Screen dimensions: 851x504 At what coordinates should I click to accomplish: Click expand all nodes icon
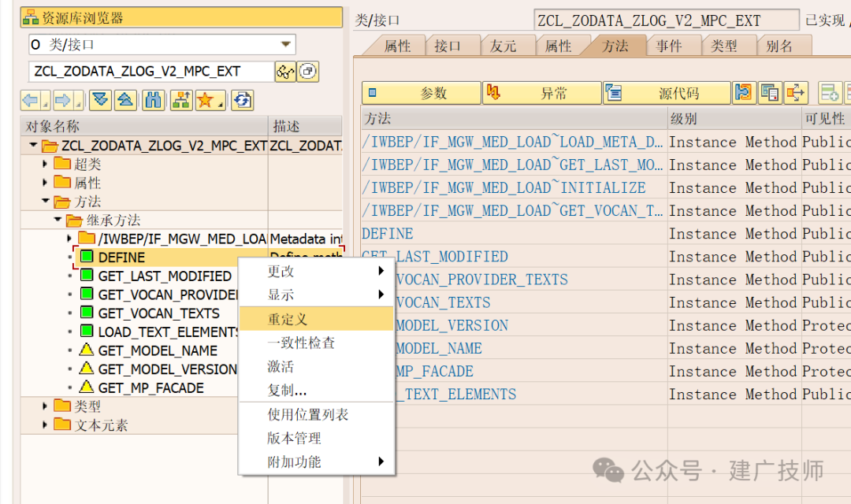(100, 100)
